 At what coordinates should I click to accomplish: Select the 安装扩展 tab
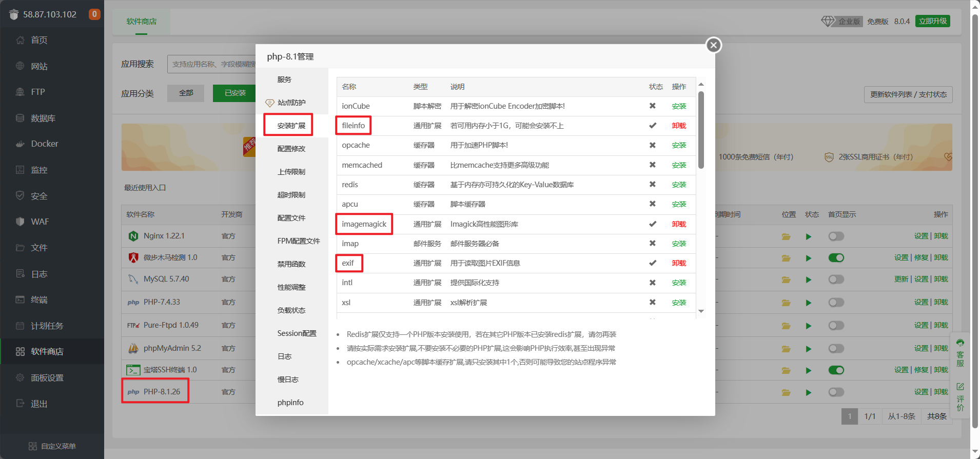pos(291,126)
